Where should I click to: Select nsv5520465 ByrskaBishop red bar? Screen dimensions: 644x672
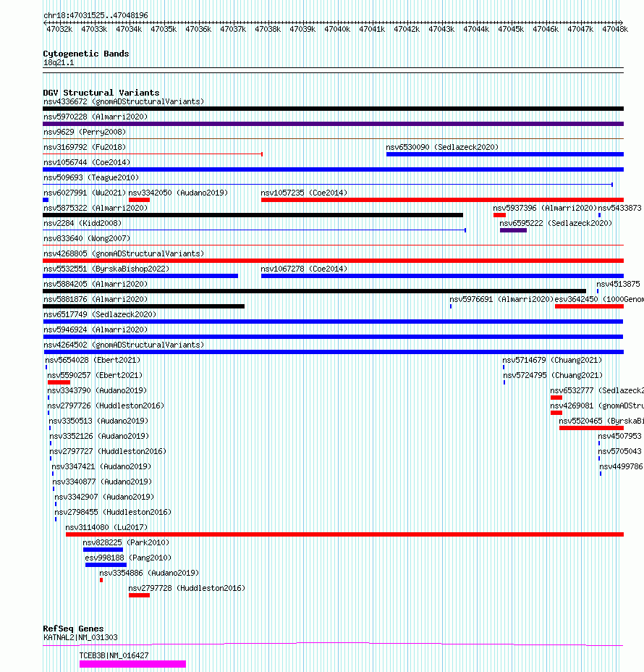591,428
